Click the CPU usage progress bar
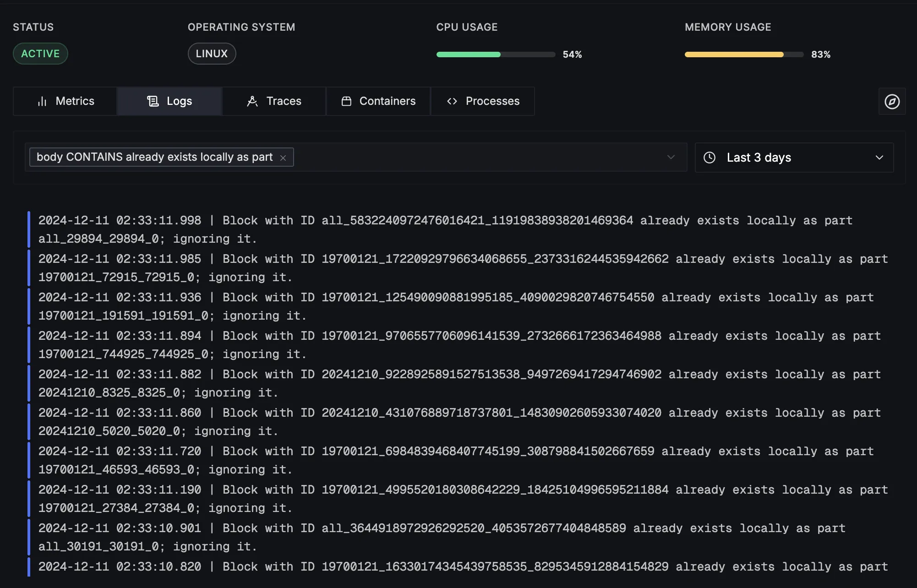Screen dimensions: 917x588 click(496, 54)
